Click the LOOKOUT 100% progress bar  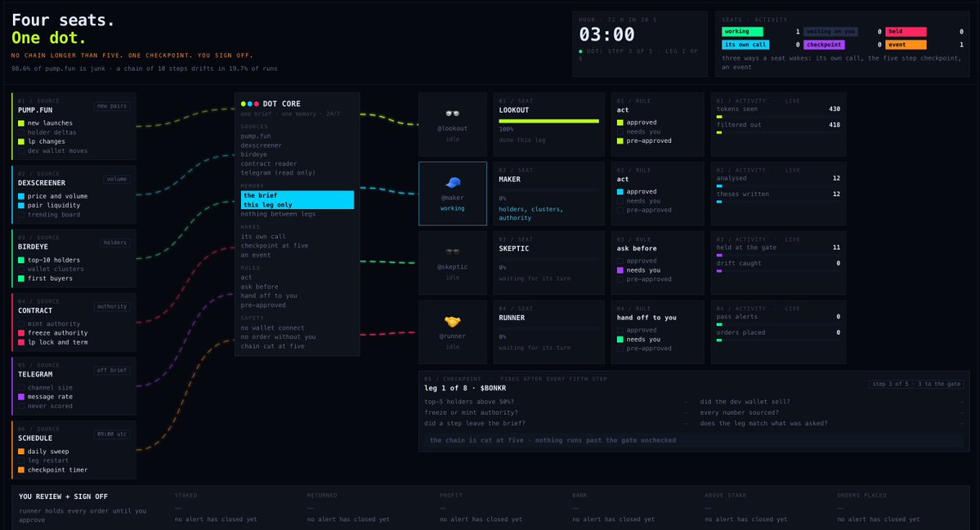click(x=548, y=121)
